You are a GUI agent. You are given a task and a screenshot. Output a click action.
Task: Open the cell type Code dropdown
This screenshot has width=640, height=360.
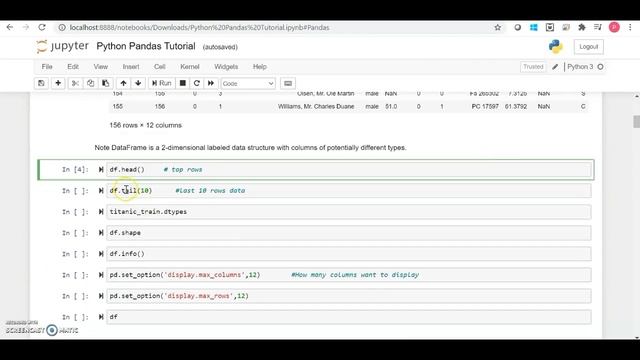248,83
